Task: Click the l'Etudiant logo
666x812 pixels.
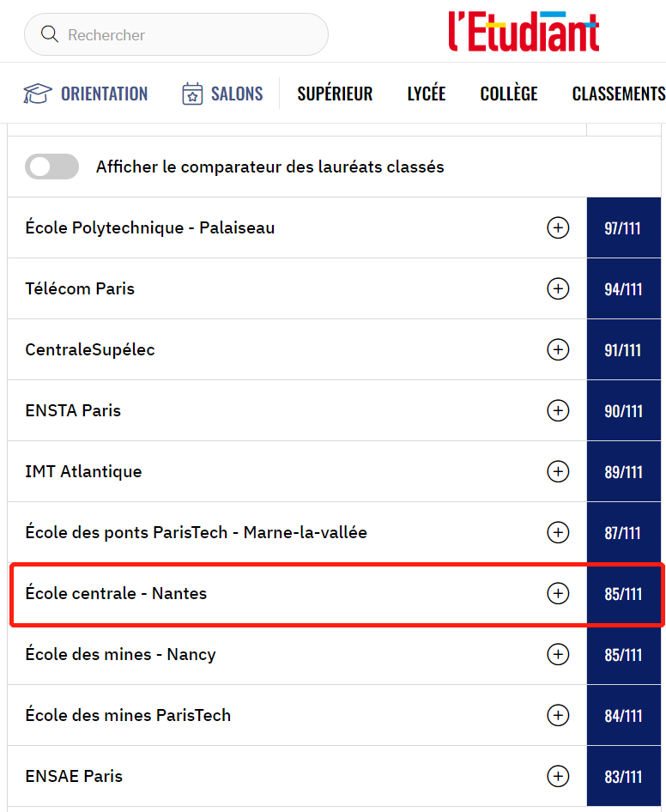Action: pyautogui.click(x=523, y=33)
